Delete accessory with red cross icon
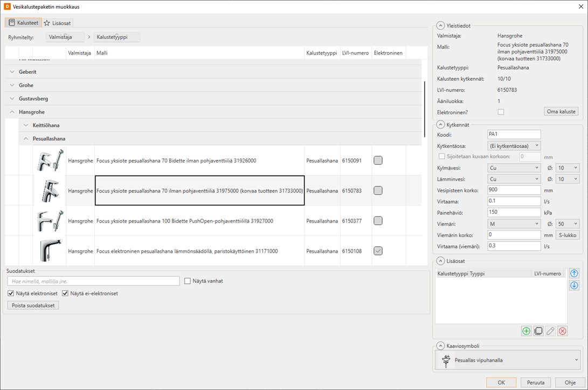 click(563, 331)
